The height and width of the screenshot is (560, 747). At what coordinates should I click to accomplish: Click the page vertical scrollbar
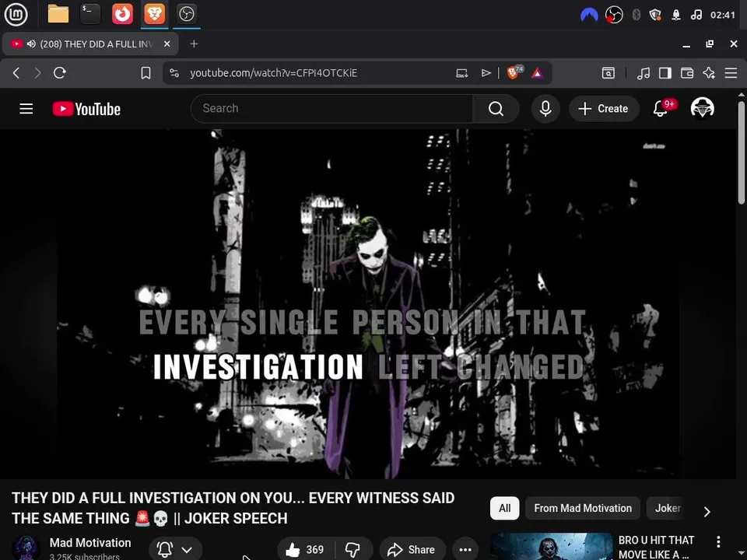[x=742, y=152]
